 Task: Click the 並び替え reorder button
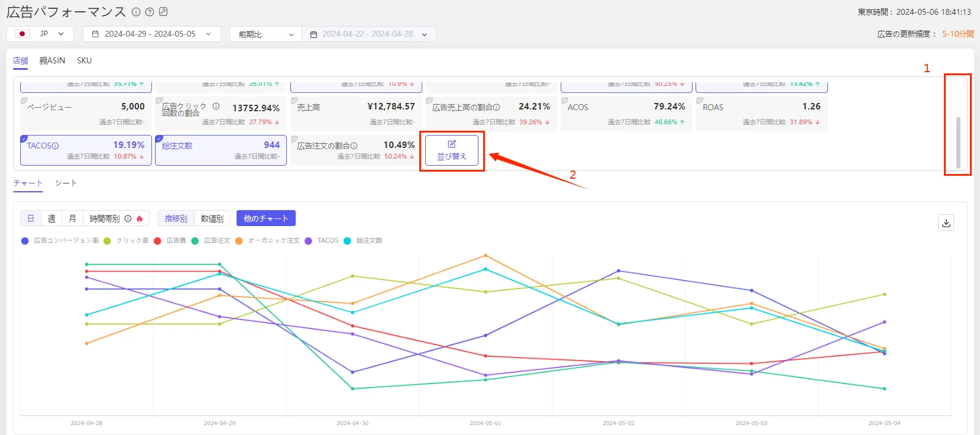point(452,150)
